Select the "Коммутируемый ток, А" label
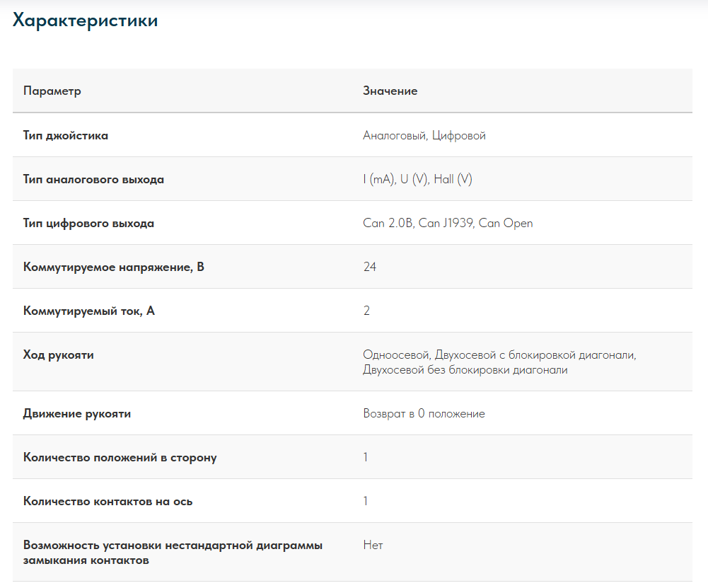708x588 pixels. [89, 311]
